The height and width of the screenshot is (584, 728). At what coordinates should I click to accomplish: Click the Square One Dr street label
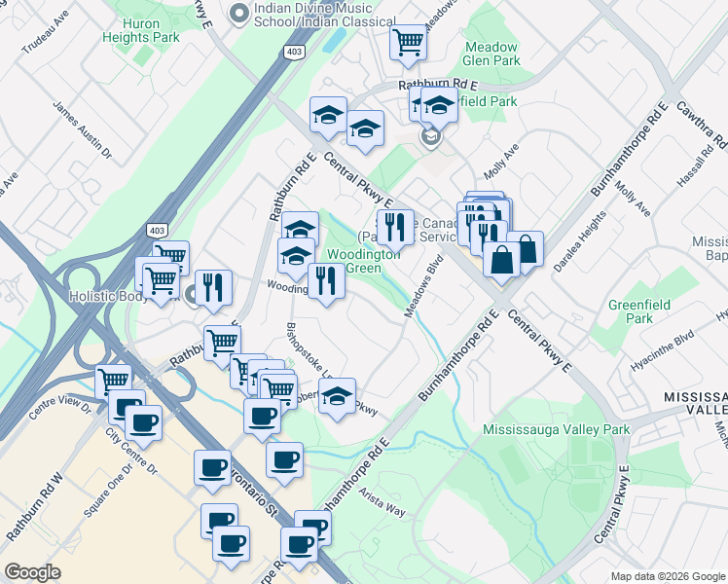pos(108,491)
